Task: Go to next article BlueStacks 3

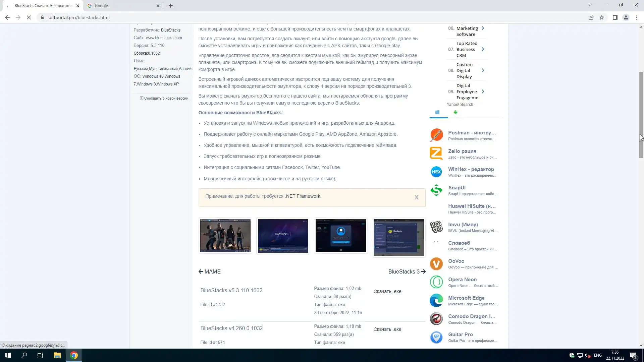Action: pyautogui.click(x=407, y=271)
